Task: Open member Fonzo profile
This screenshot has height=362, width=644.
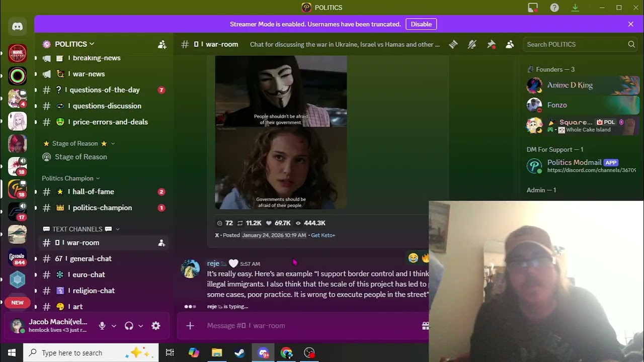Action: coord(582,105)
